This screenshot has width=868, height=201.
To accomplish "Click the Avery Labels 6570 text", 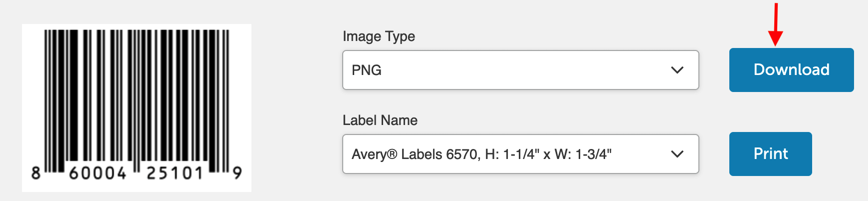I will (481, 154).
